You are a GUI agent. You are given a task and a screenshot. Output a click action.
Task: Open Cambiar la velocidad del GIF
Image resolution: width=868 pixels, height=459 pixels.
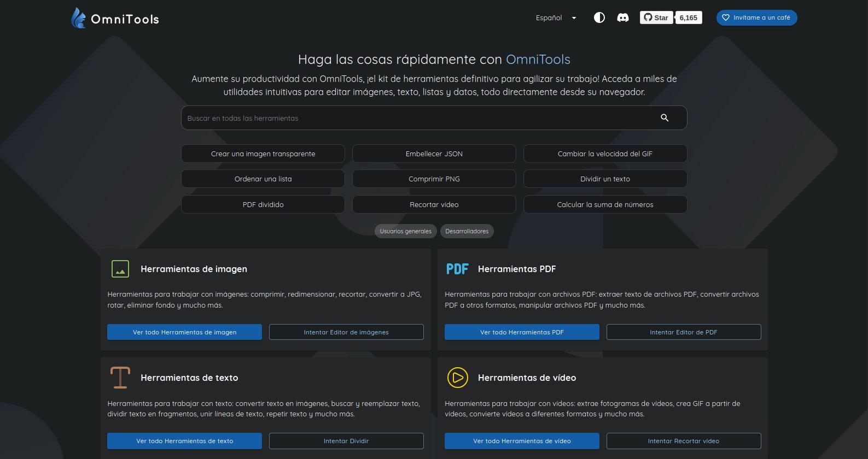click(605, 154)
